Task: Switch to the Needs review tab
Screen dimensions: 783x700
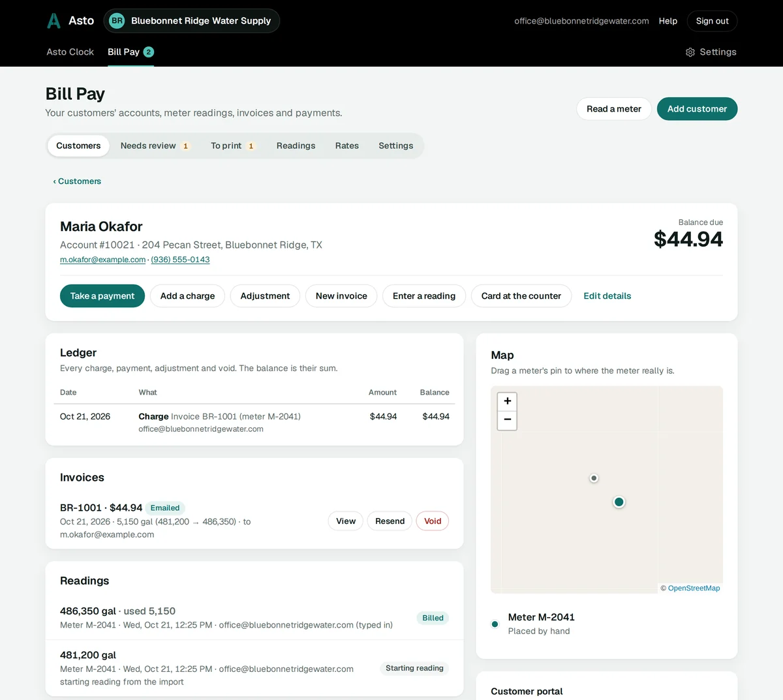Action: tap(155, 145)
